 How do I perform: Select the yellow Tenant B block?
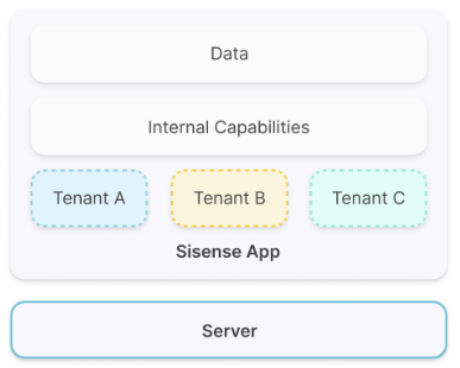230,198
